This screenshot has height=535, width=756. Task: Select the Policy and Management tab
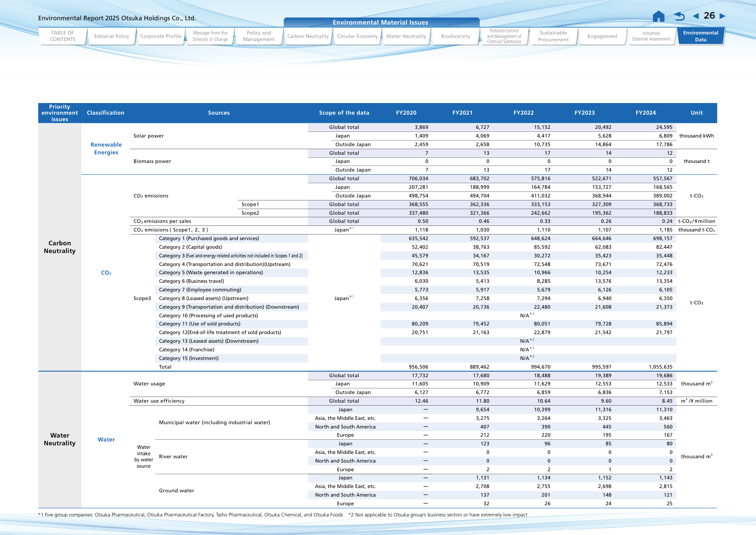pos(259,36)
